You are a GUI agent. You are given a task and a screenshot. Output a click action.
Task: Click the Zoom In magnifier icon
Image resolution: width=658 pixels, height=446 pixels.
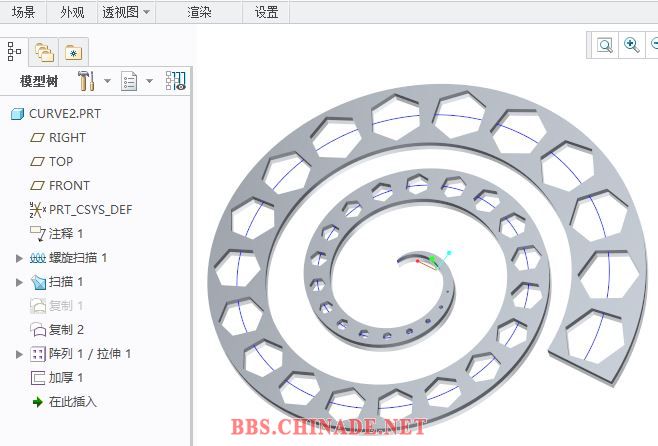632,44
